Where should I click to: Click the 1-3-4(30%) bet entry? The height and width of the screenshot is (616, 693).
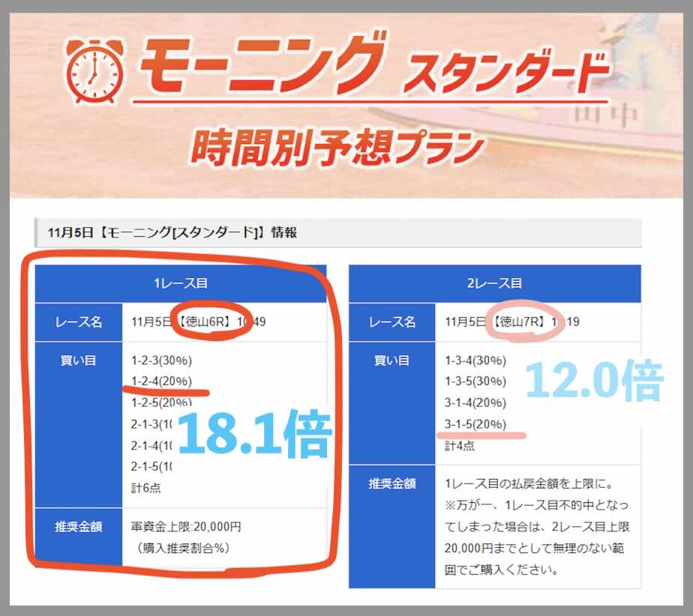(x=475, y=360)
